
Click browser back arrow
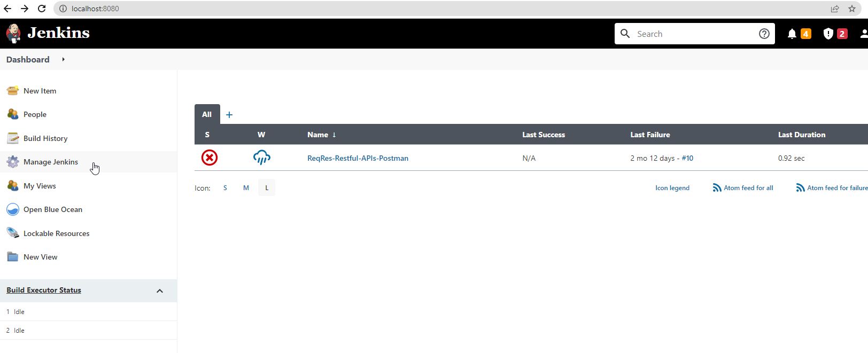[x=7, y=9]
